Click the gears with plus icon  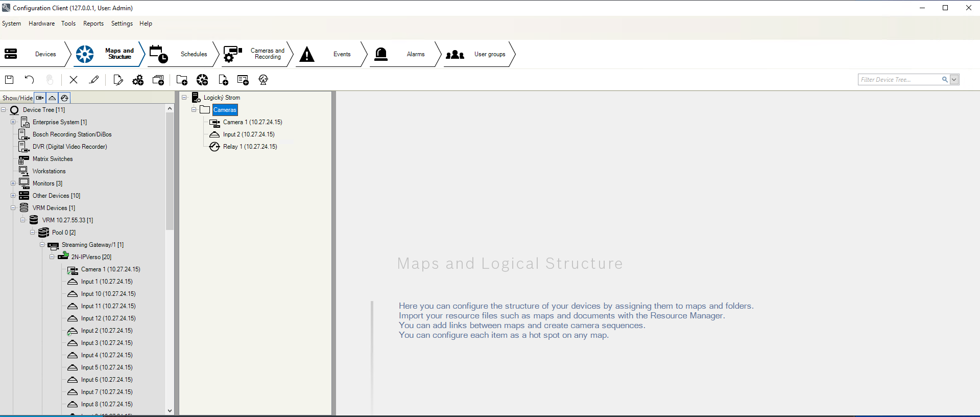138,80
